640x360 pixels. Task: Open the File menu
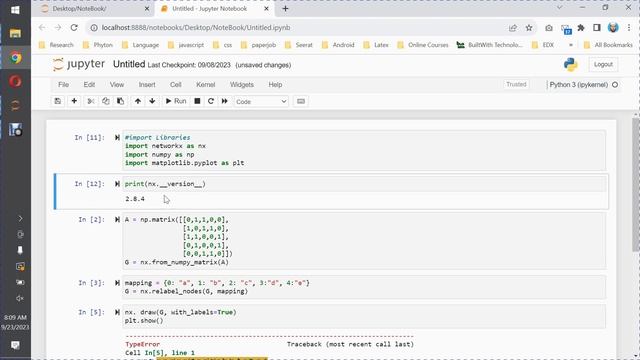tap(63, 84)
